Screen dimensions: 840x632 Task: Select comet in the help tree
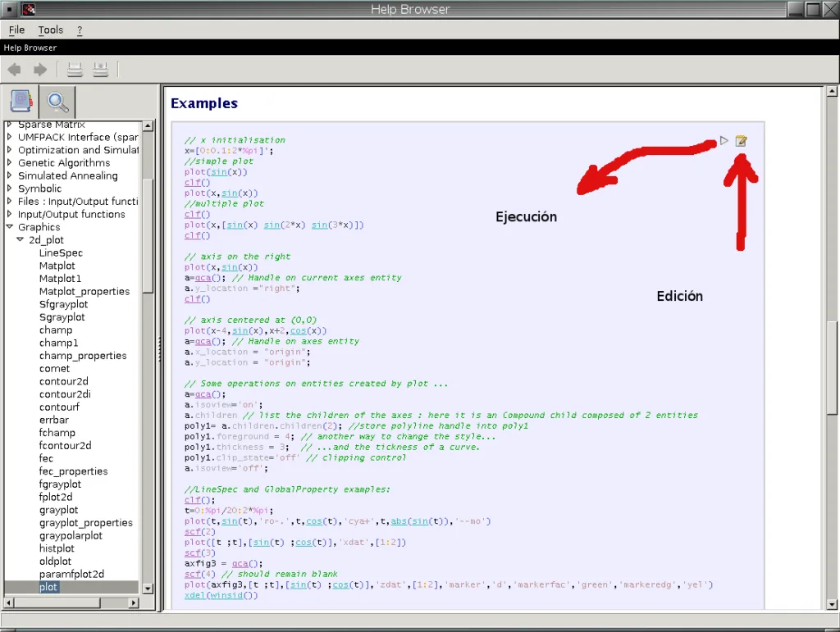[x=54, y=368]
